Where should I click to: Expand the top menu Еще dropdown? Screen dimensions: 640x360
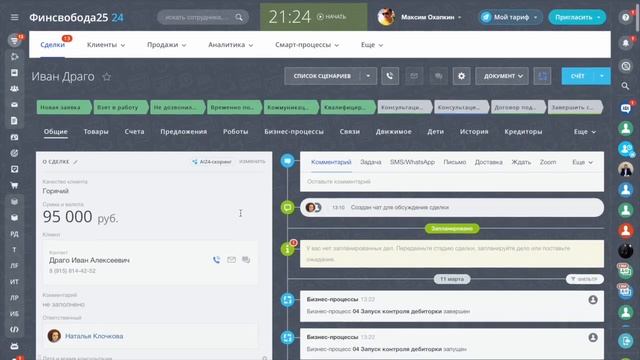[x=372, y=45]
